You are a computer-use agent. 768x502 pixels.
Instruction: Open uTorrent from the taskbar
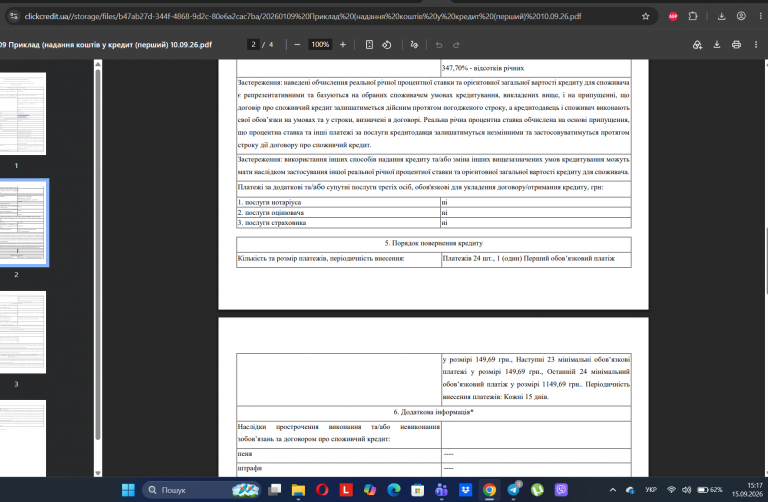(537, 490)
